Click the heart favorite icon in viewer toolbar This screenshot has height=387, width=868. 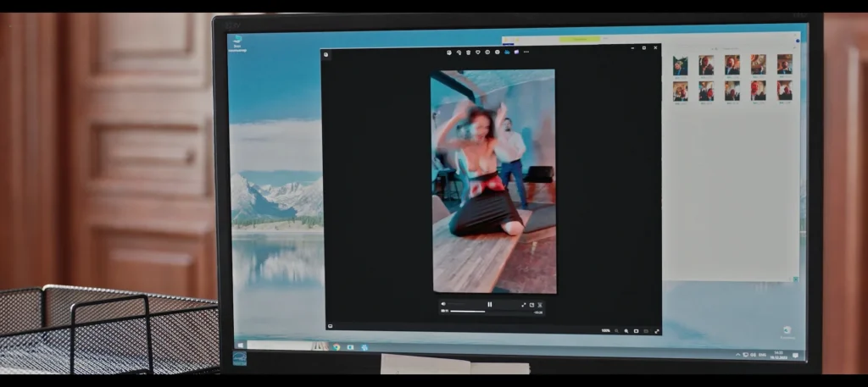[478, 52]
